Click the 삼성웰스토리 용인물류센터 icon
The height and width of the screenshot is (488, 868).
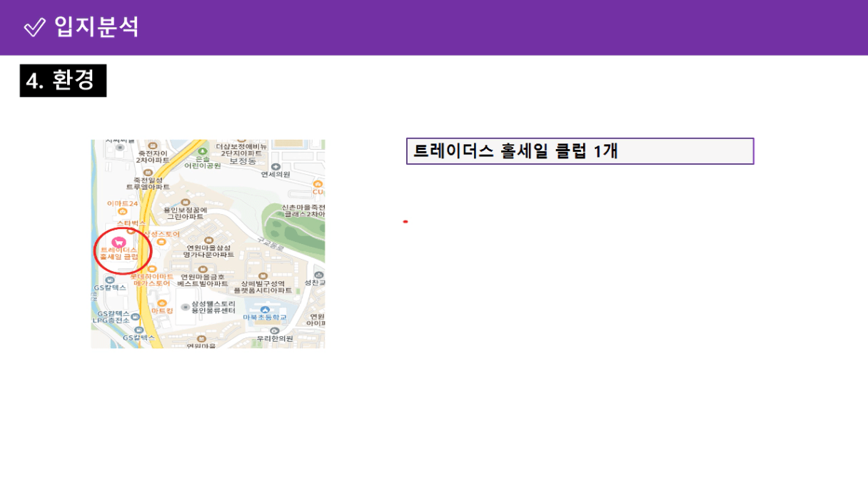pos(185,307)
